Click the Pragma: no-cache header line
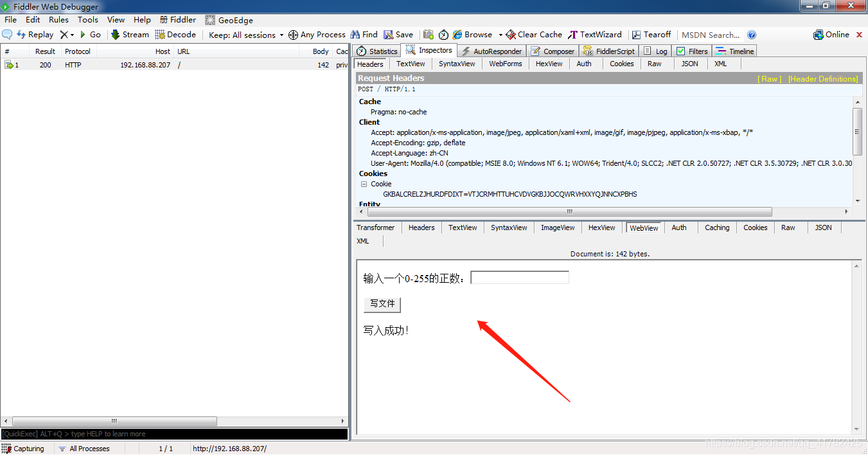Viewport: 868px width, 455px height. pyautogui.click(x=398, y=112)
